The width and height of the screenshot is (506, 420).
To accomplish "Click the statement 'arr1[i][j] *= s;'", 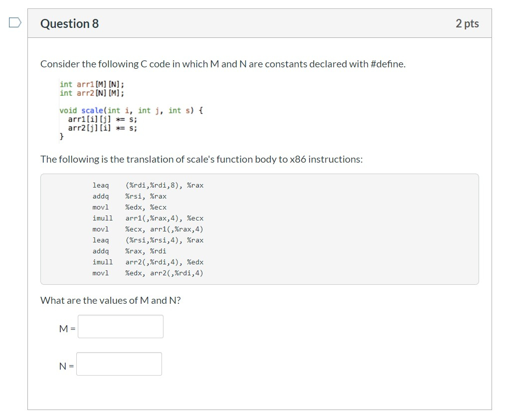I will pos(103,119).
